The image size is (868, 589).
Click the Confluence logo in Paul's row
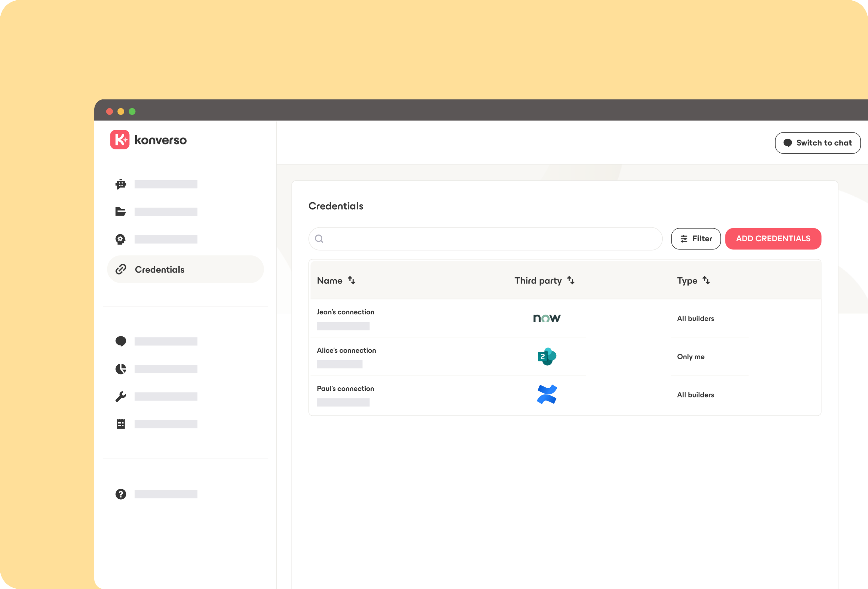point(547,394)
